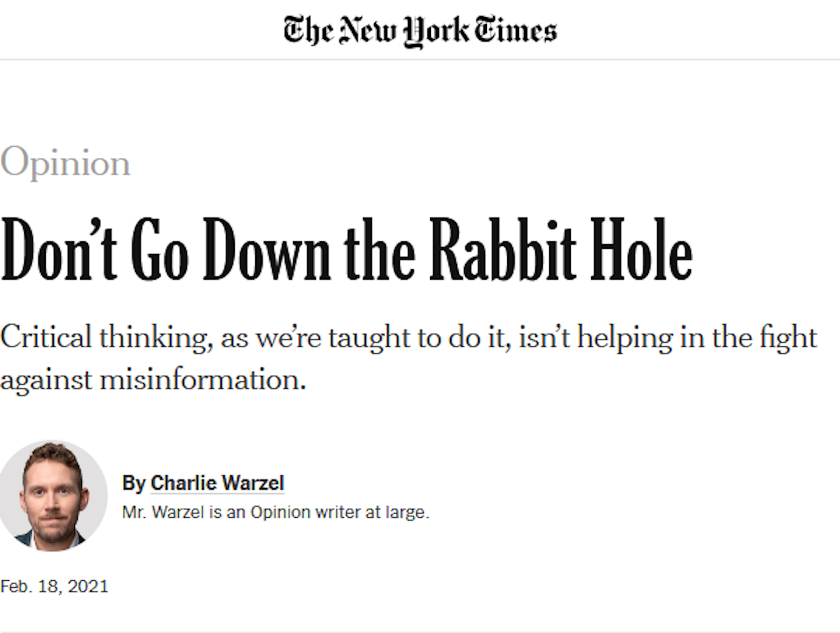Click the word 'Times' in the masthead logo

[516, 31]
